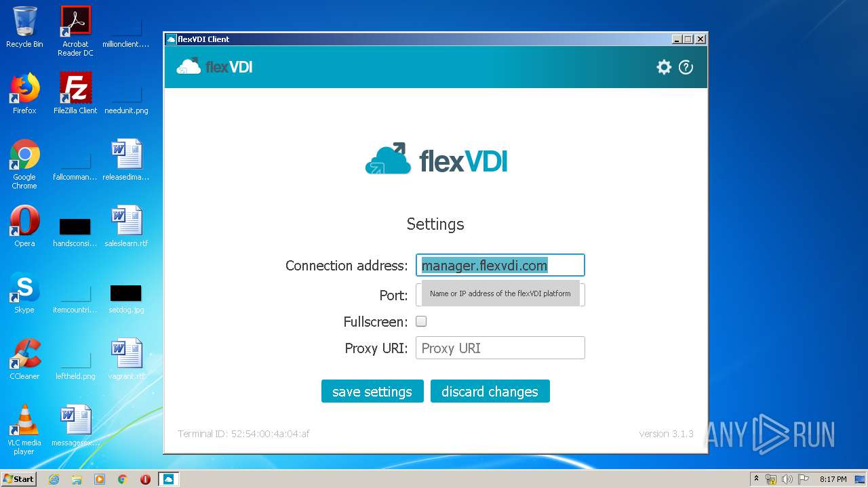868x488 pixels.
Task: Launch the VLC media player shortcut
Action: 24,430
